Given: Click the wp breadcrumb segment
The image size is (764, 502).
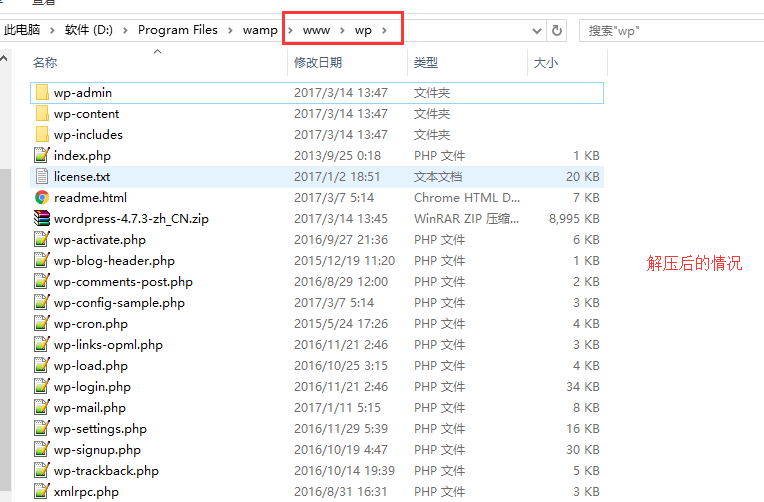Looking at the screenshot, I should point(363,30).
